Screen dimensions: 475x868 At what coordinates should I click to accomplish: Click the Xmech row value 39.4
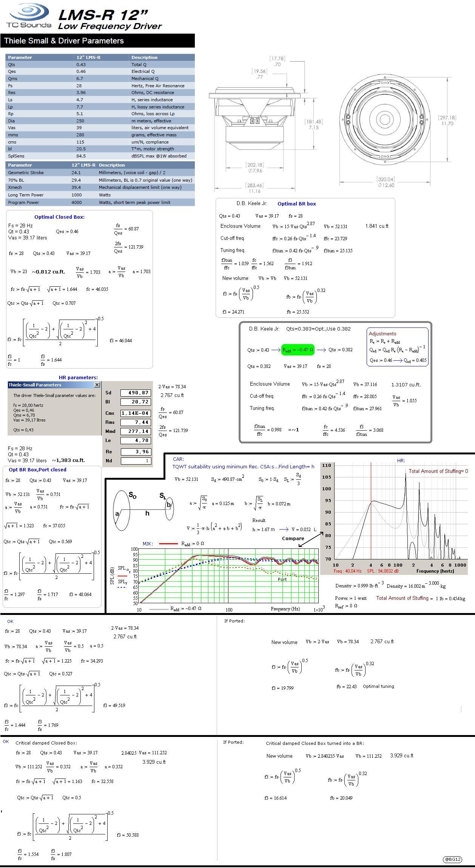[76, 187]
